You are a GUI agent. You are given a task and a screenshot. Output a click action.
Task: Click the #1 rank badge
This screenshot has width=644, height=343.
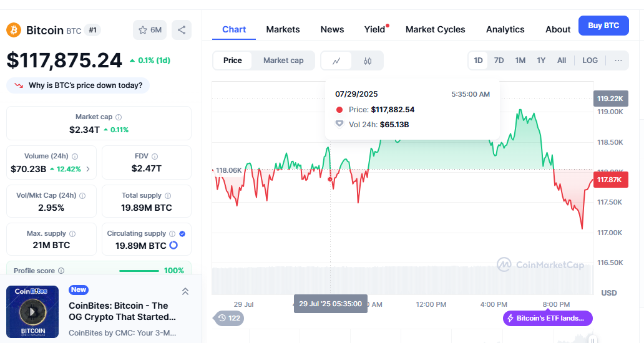[x=93, y=30]
